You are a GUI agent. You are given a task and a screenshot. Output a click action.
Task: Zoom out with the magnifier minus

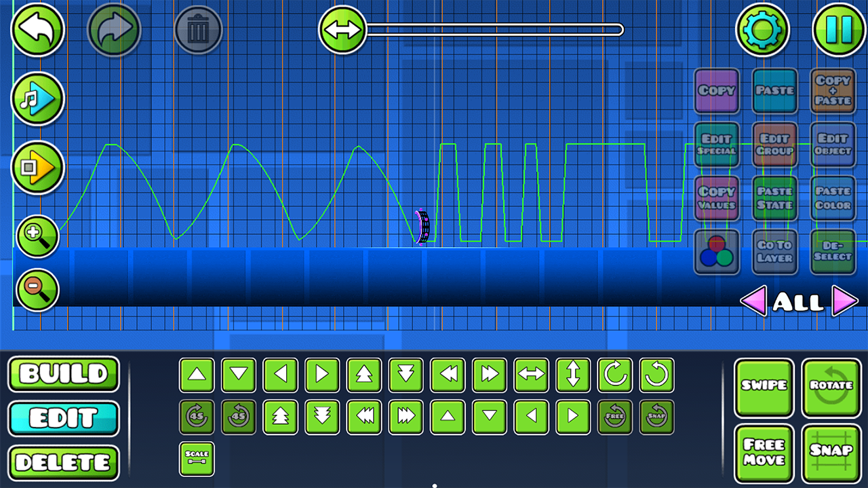click(x=37, y=289)
